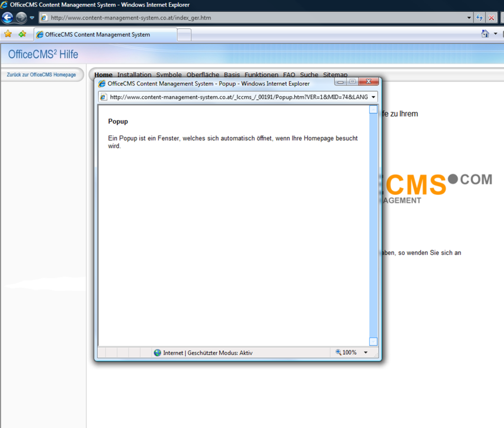Screen dimensions: 504x428
Task: Click the 'Geschützter Modus: Aktiv' status text
Action: pyautogui.click(x=220, y=353)
